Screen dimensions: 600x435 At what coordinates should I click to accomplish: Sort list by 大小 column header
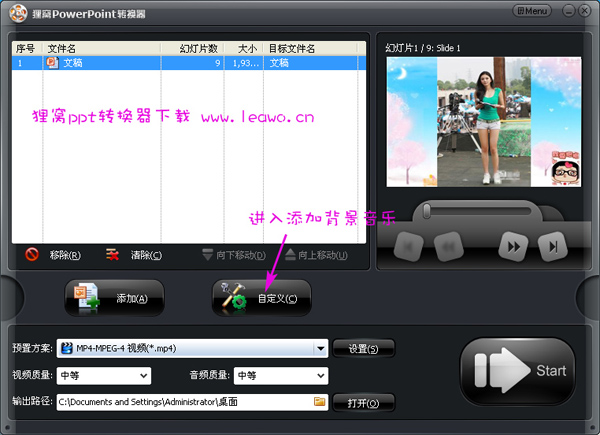pyautogui.click(x=243, y=49)
